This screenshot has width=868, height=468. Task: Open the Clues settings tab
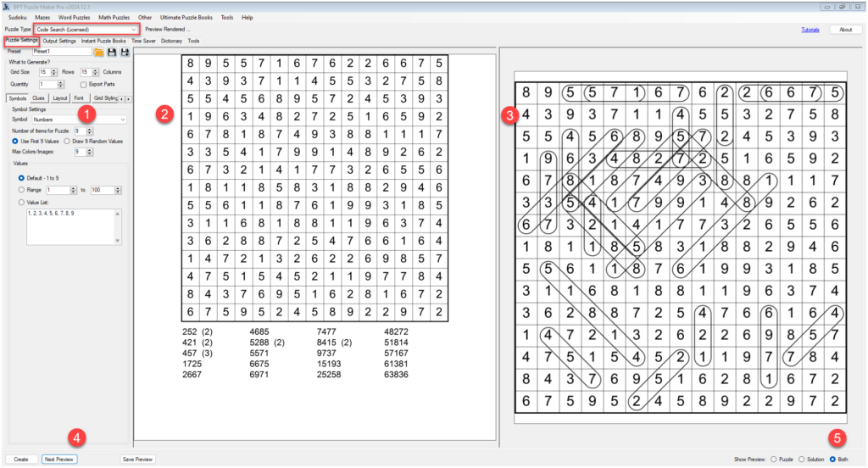[x=39, y=98]
